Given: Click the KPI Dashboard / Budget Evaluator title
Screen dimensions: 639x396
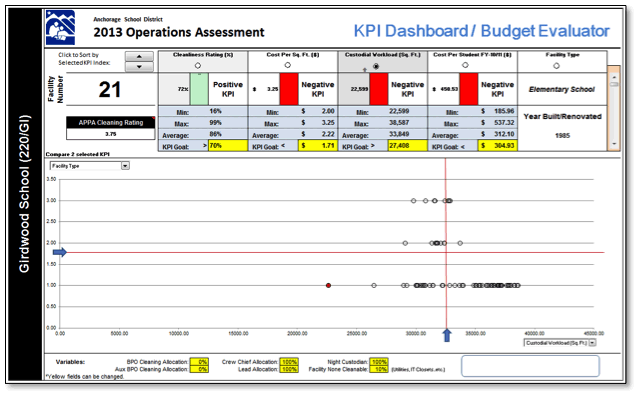Looking at the screenshot, I should 481,31.
